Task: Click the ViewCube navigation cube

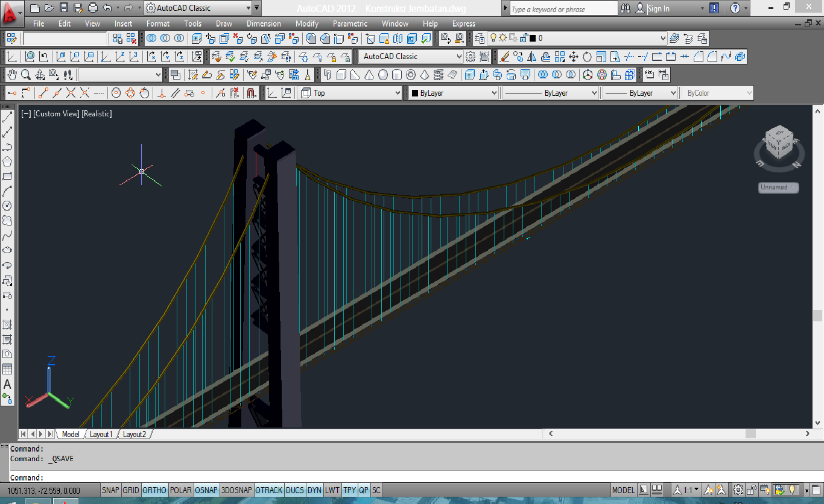Action: pyautogui.click(x=779, y=143)
